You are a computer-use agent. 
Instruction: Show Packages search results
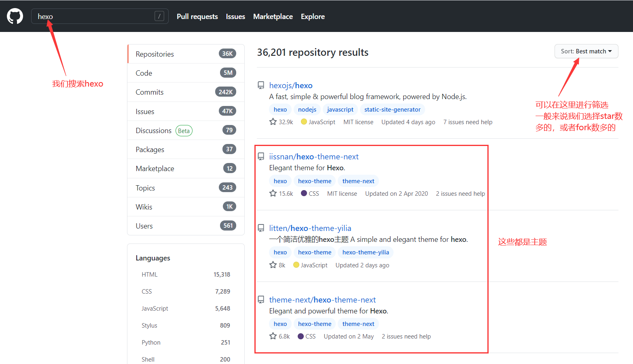click(x=186, y=149)
